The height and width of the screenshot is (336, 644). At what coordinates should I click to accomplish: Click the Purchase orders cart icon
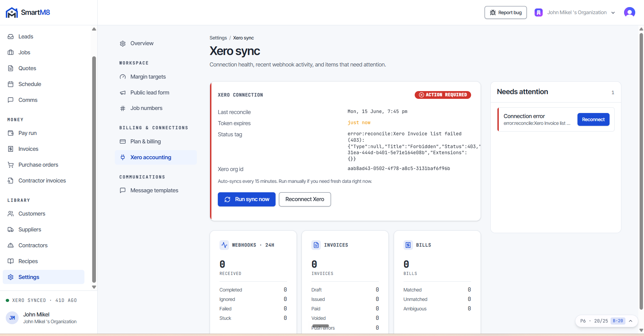11,165
